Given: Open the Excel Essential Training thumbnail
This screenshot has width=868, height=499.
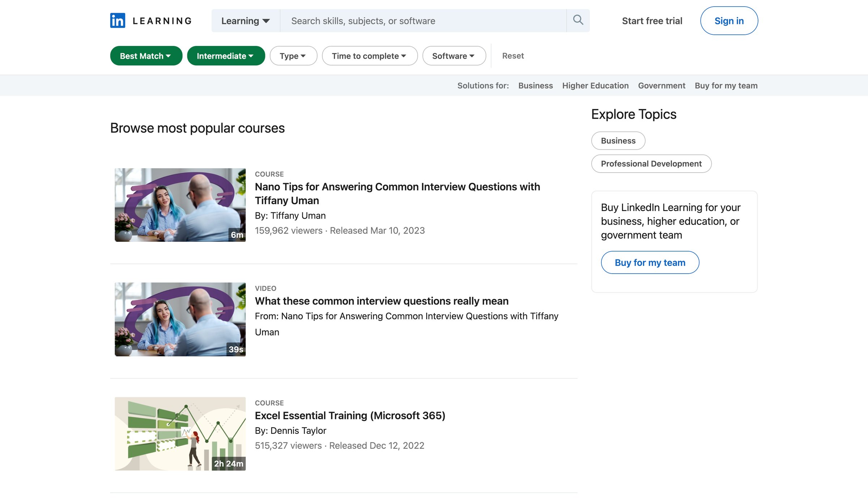Looking at the screenshot, I should (x=180, y=434).
